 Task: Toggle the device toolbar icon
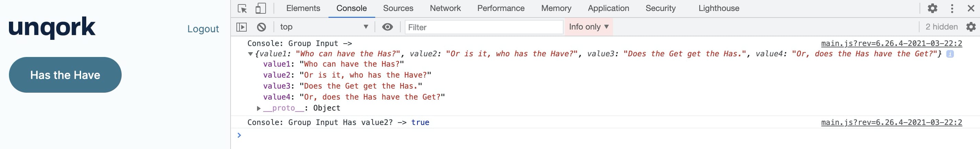click(x=260, y=8)
